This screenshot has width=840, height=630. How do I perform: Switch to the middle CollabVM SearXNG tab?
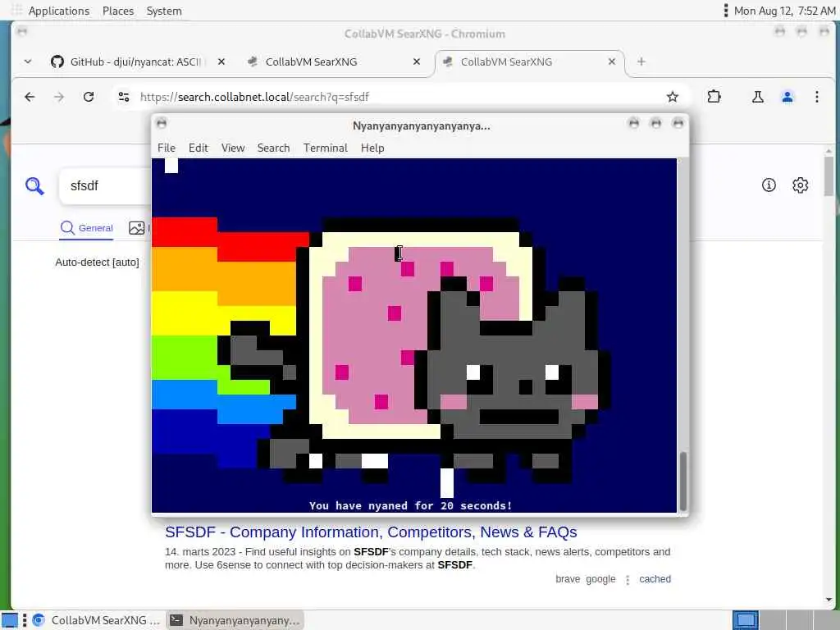(332, 62)
